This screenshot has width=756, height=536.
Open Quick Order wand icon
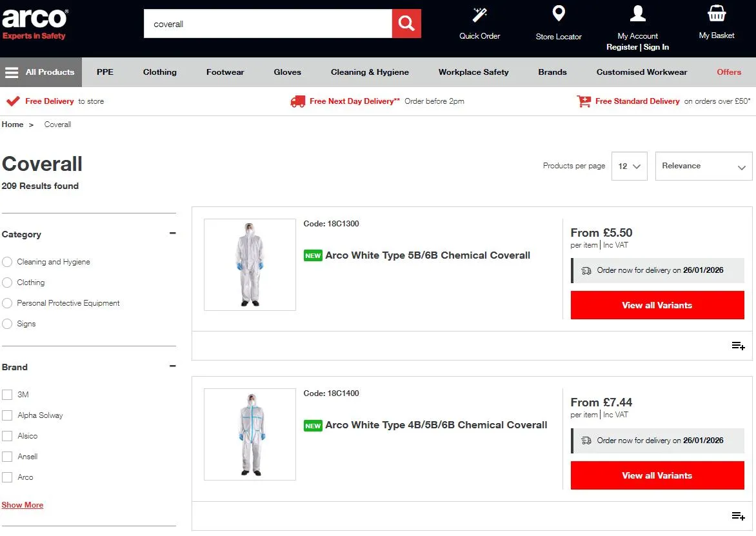tap(480, 15)
